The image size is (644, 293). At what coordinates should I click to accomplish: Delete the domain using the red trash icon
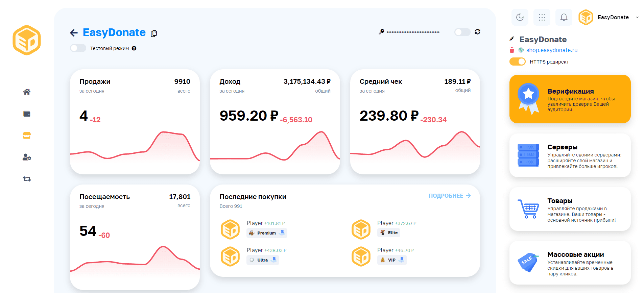pos(512,50)
